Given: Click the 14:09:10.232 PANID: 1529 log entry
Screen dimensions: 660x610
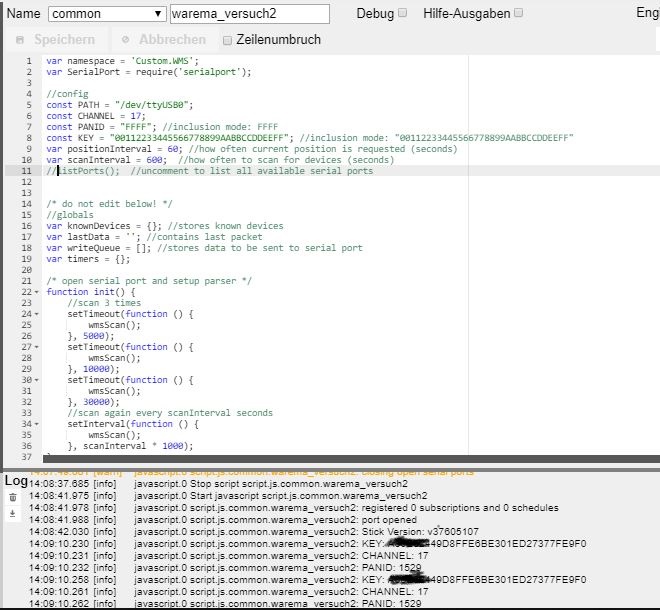Looking at the screenshot, I should point(225,568).
